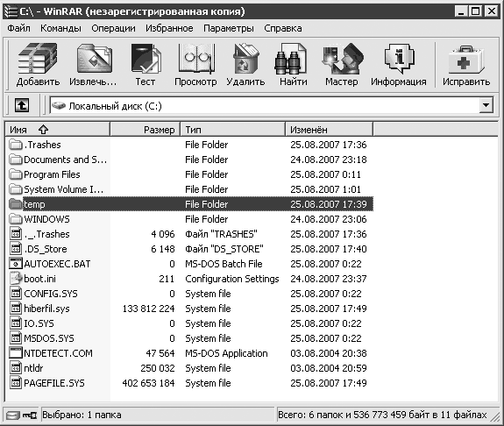
Task: Open the Избранное menu
Action: pos(169,28)
